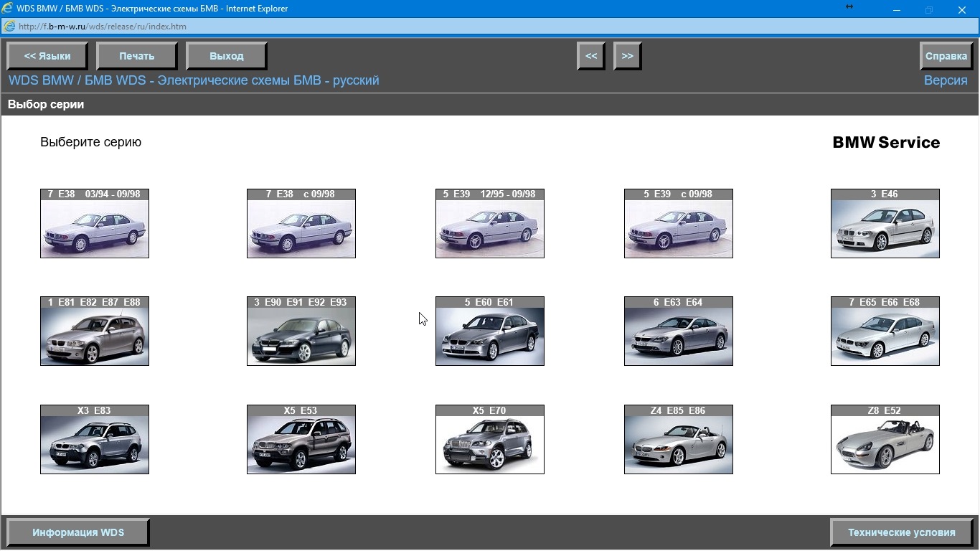Click the Печать (print) button
The image size is (980, 551).
click(x=137, y=56)
